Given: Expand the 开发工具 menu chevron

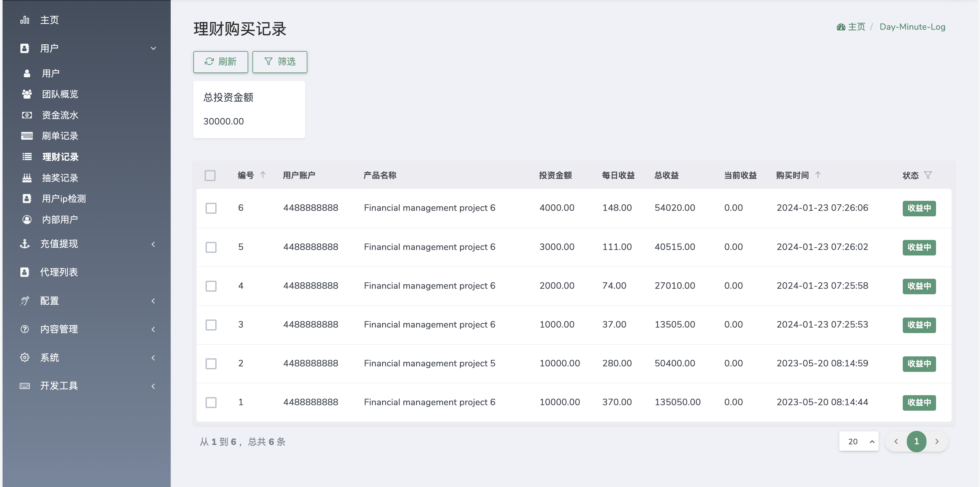Looking at the screenshot, I should [x=153, y=386].
